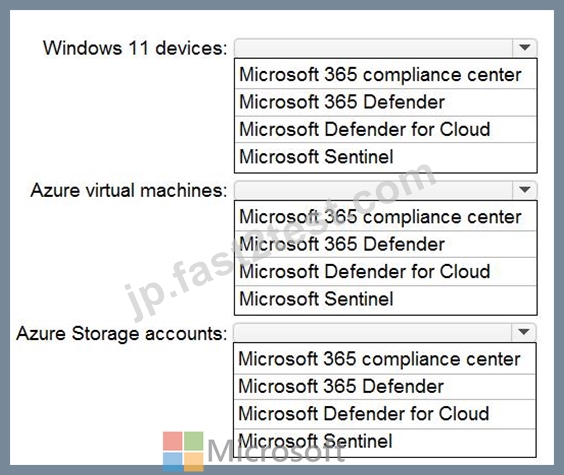The height and width of the screenshot is (475, 564).
Task: Choose Microsoft 365 Defender for Azure virtual machines
Action: tap(386, 244)
